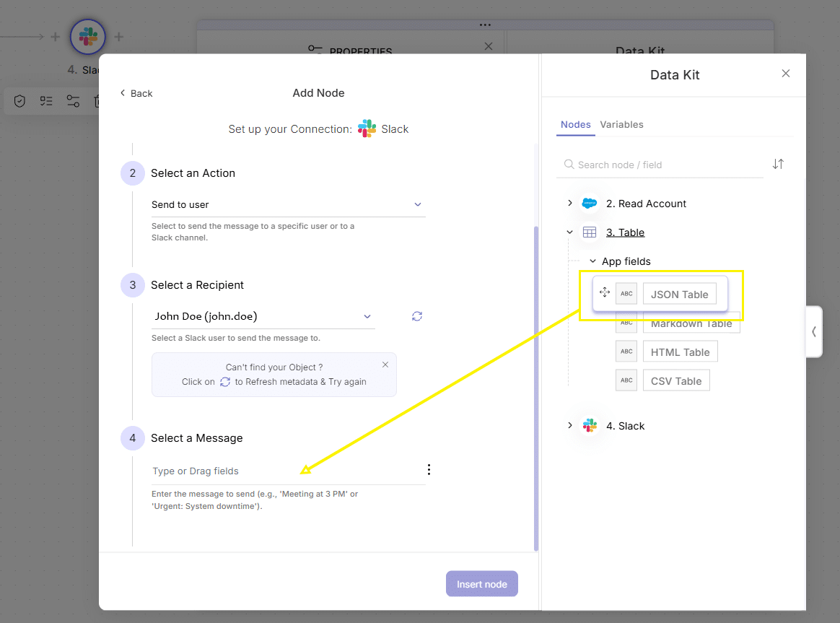
Task: Close the Data Kit panel
Action: pyautogui.click(x=785, y=74)
